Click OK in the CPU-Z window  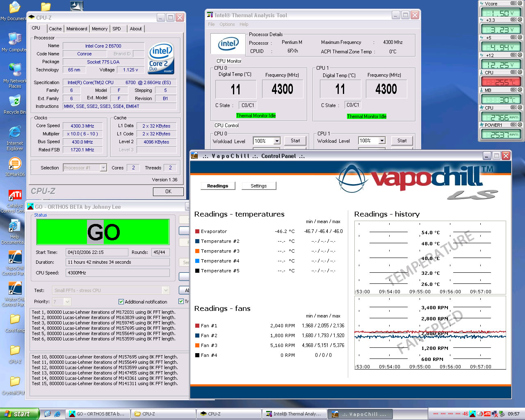(168, 192)
